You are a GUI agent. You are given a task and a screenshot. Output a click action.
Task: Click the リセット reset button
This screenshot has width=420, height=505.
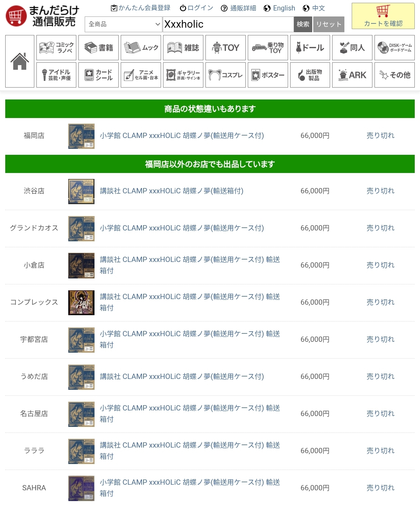pyautogui.click(x=329, y=24)
